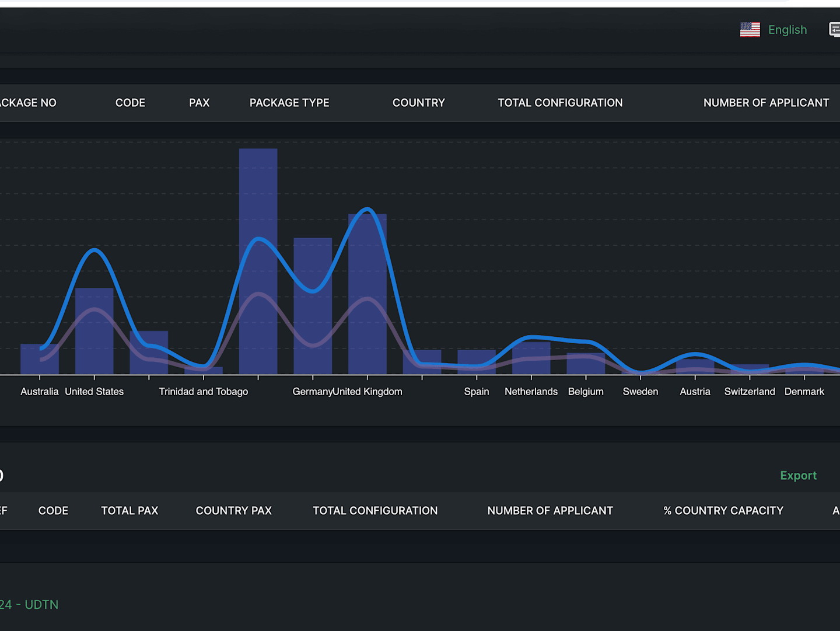The height and width of the screenshot is (631, 840).
Task: Sort by PACKAGE TYPE column header
Action: pos(289,103)
